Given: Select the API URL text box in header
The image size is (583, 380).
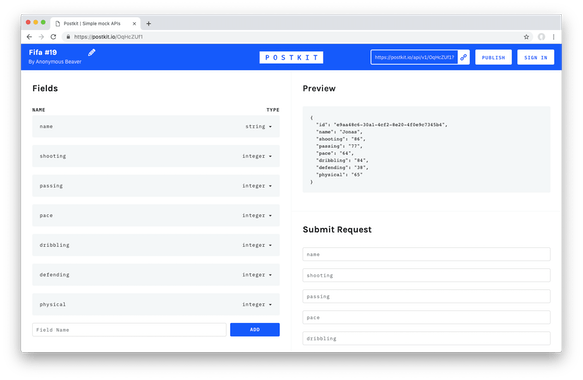Looking at the screenshot, I should coord(414,57).
